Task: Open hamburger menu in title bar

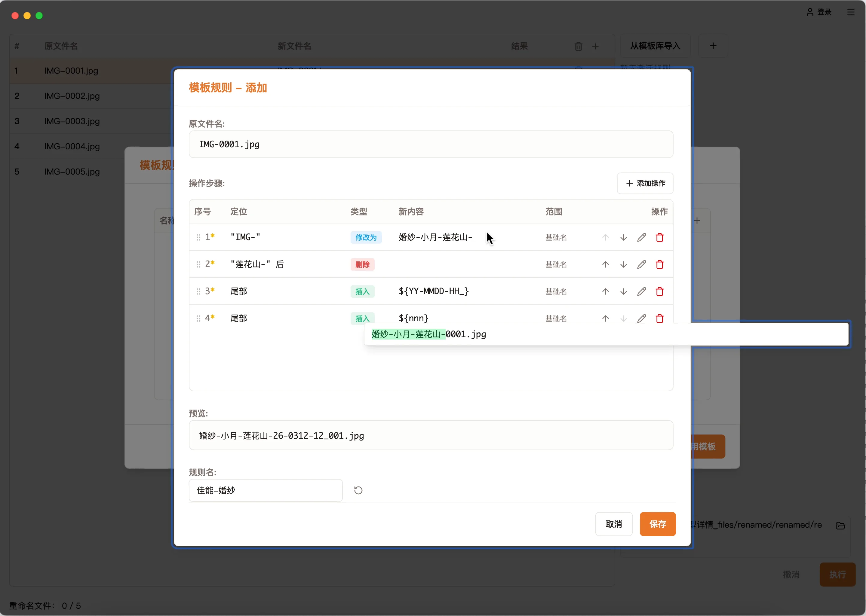Action: (850, 12)
